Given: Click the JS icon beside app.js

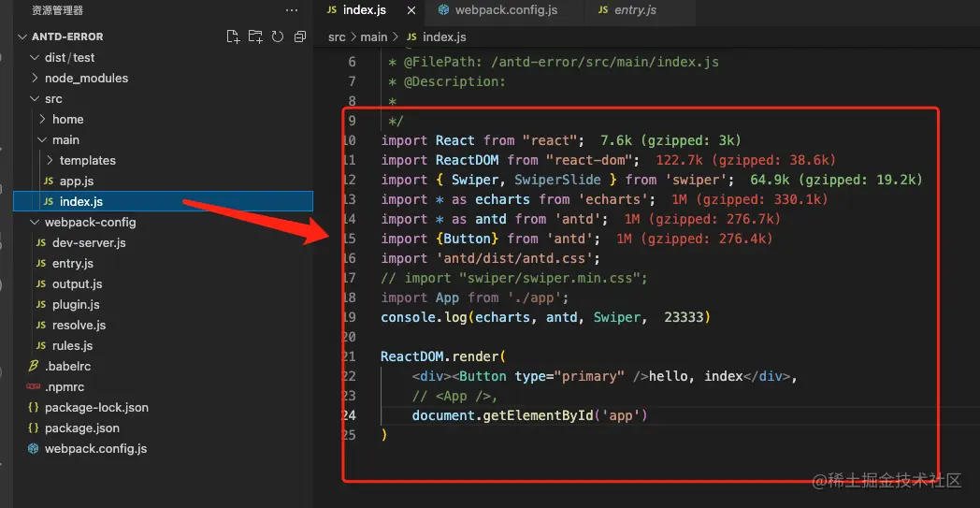Looking at the screenshot, I should click(48, 181).
